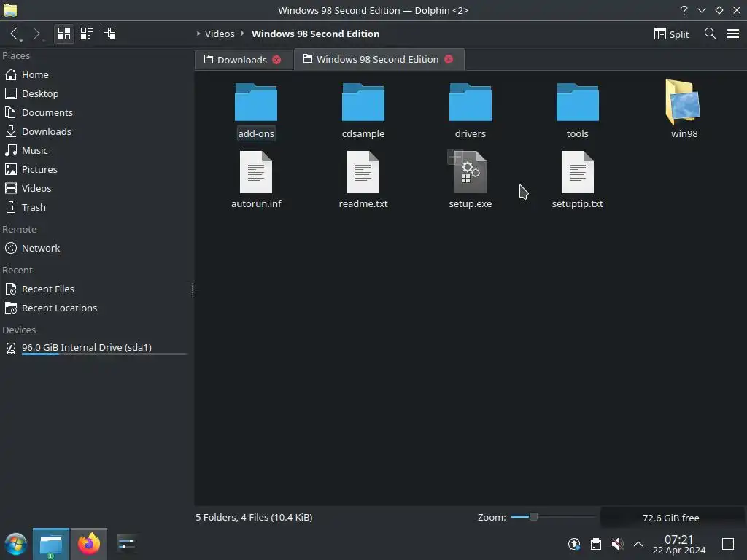Image resolution: width=747 pixels, height=560 pixels.
Task: Click the title bar help button
Action: 684,10
